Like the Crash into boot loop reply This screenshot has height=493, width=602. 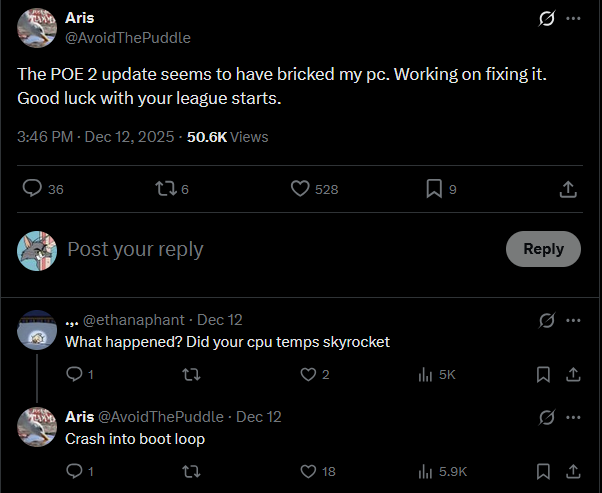(x=308, y=471)
